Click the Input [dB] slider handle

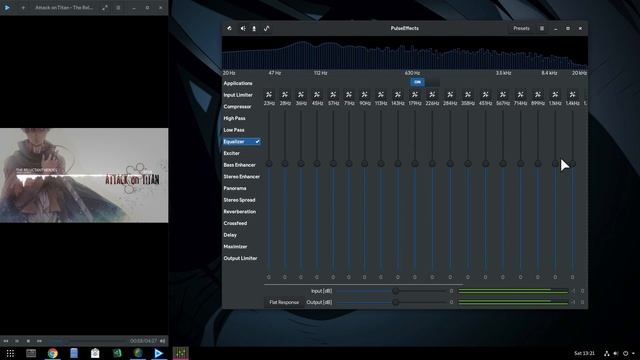(396, 291)
